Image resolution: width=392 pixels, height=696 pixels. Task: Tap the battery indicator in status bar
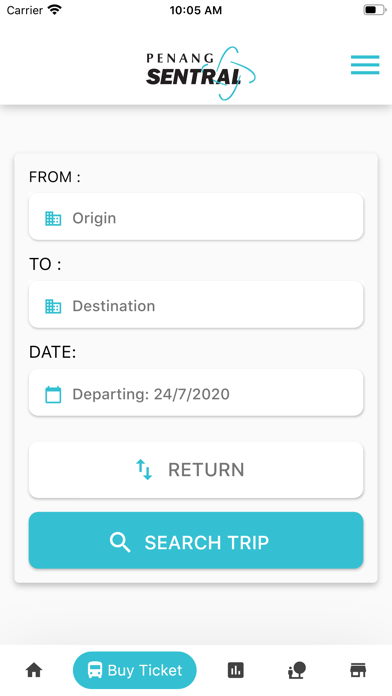coord(374,10)
